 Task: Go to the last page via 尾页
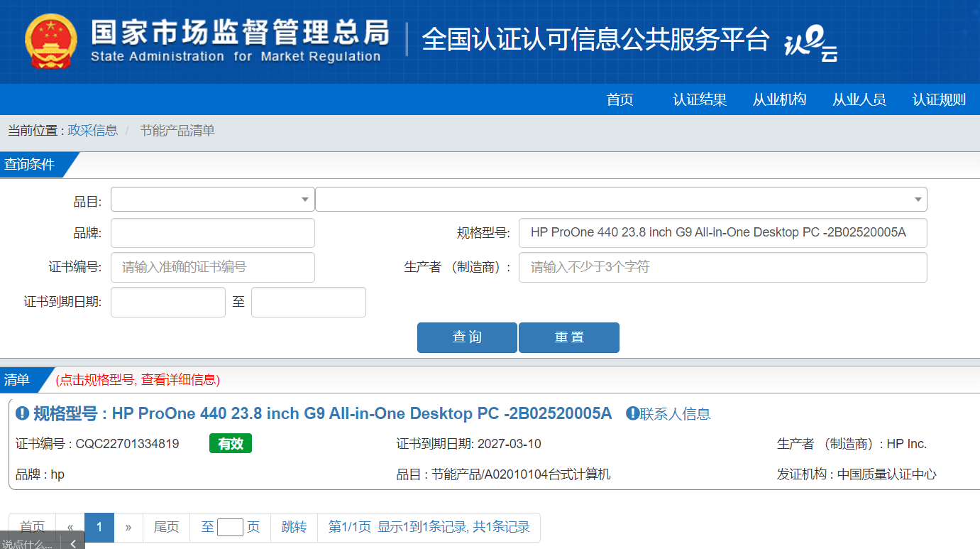(x=167, y=527)
